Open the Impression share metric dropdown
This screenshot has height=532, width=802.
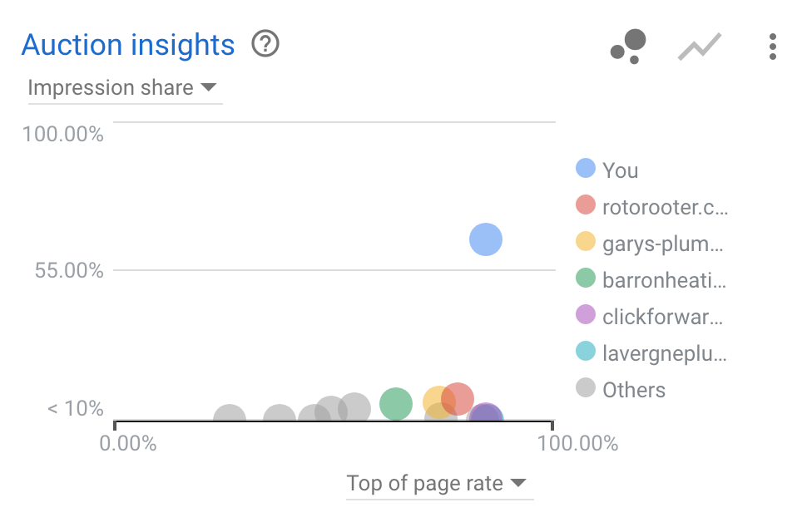[x=122, y=88]
